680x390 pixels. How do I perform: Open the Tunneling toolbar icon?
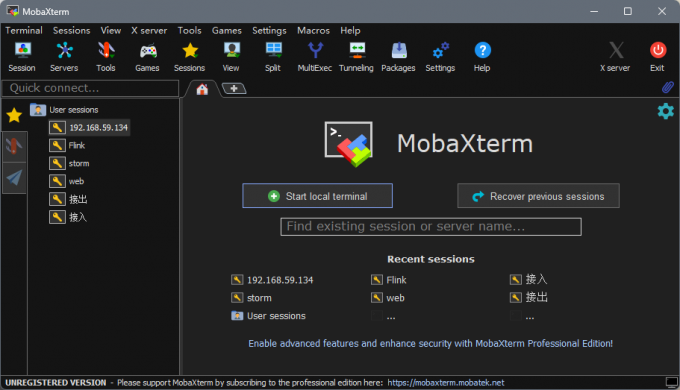pyautogui.click(x=356, y=57)
